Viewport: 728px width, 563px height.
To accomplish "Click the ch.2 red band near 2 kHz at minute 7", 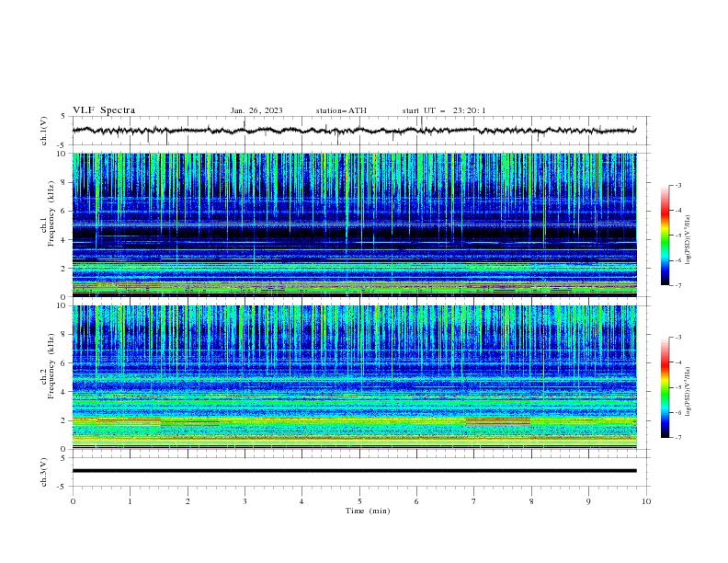I will click(x=497, y=421).
